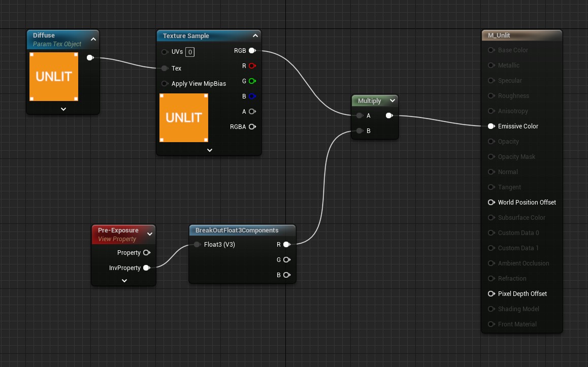This screenshot has width=588, height=367.
Task: Click the Alpha output pin on Texture Sample
Action: tap(252, 112)
